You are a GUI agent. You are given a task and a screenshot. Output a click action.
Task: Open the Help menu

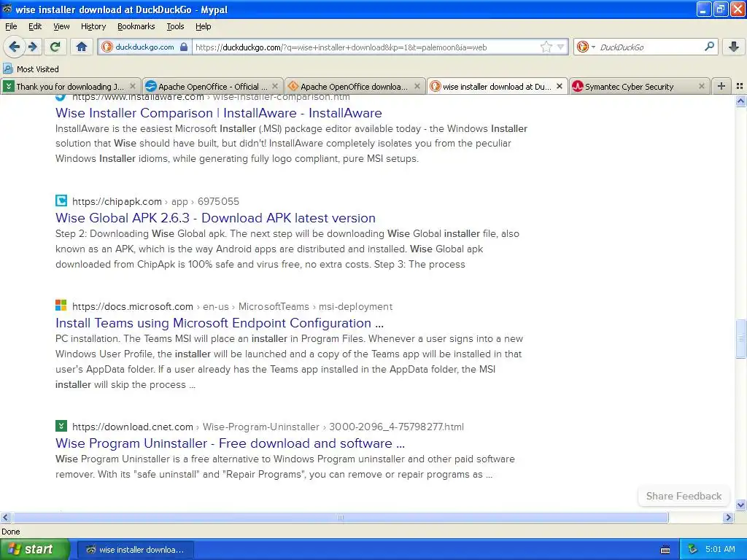coord(203,26)
